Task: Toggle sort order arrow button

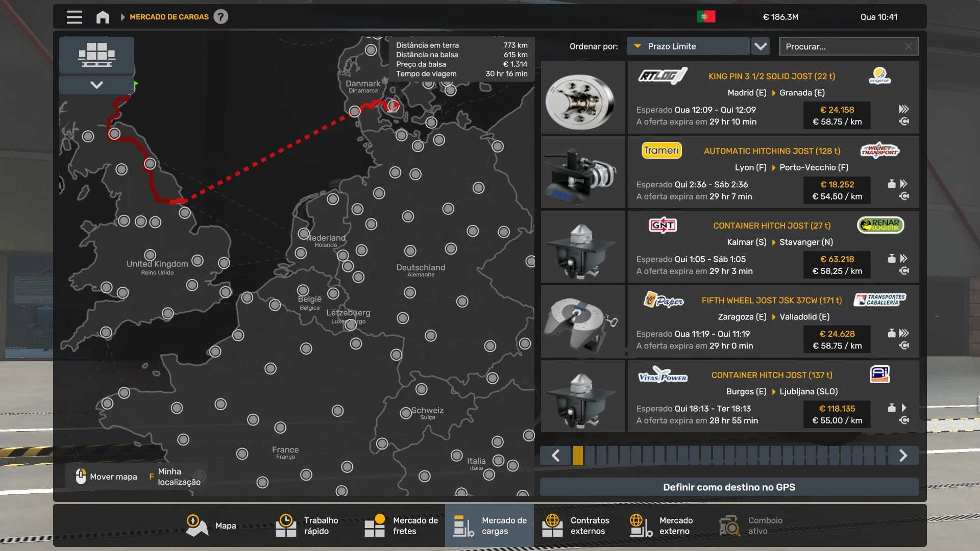Action: (x=761, y=46)
